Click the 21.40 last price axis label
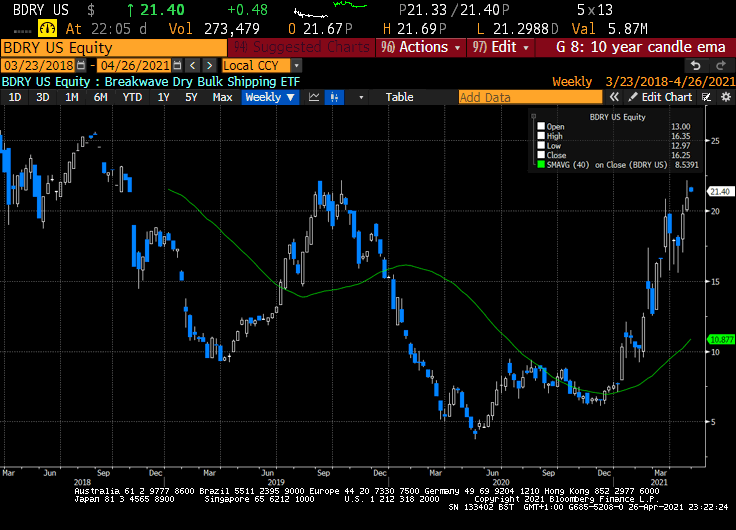The width and height of the screenshot is (736, 530). [x=721, y=192]
